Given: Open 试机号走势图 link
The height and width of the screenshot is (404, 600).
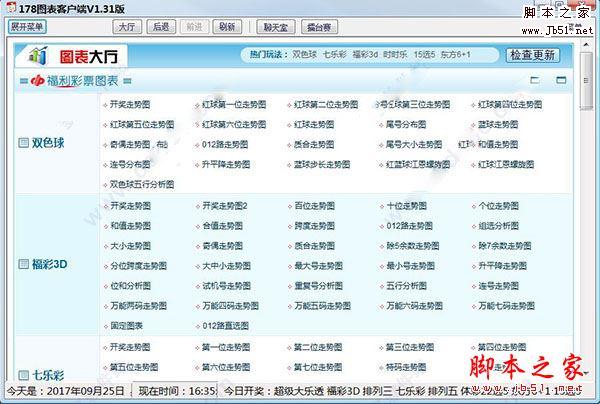Looking at the screenshot, I should (227, 286).
